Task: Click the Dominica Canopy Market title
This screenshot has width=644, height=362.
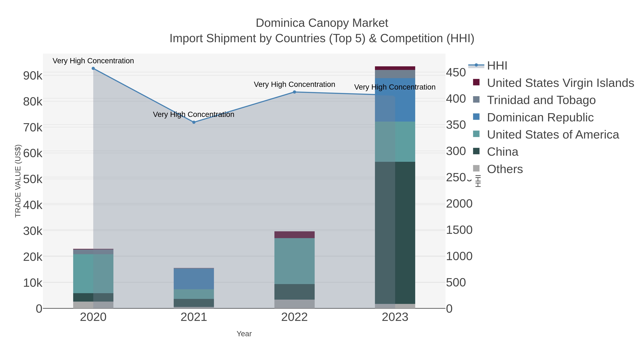Action: 322,23
